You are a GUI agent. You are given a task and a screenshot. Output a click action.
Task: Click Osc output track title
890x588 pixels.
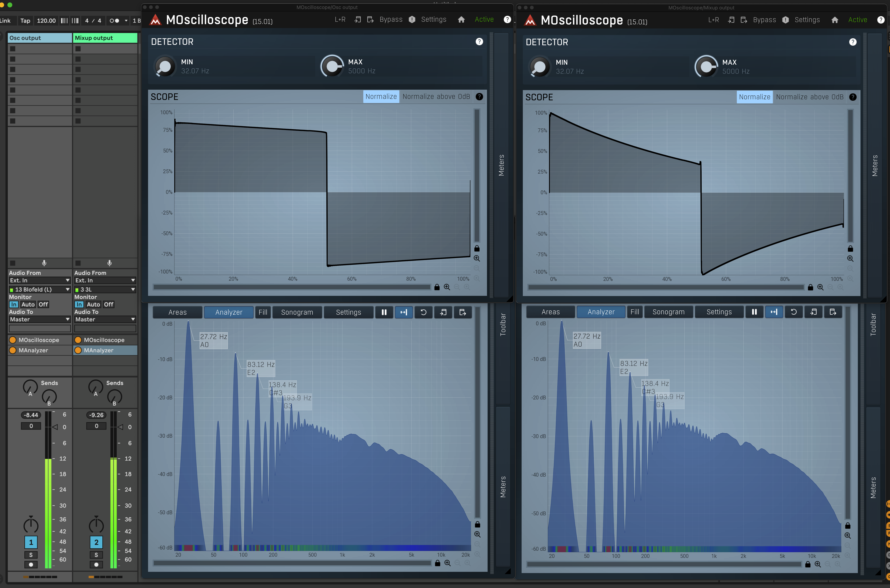(x=40, y=38)
